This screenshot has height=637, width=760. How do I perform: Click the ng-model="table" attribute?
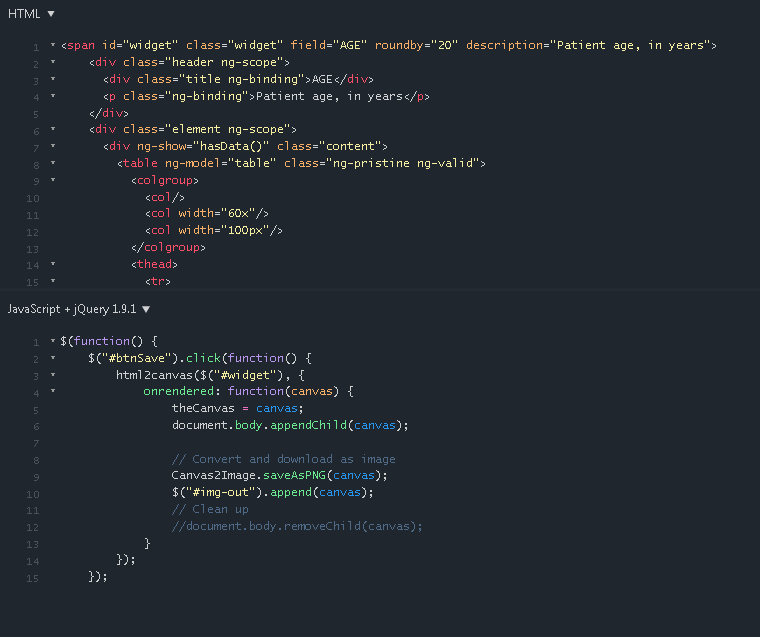[221, 163]
